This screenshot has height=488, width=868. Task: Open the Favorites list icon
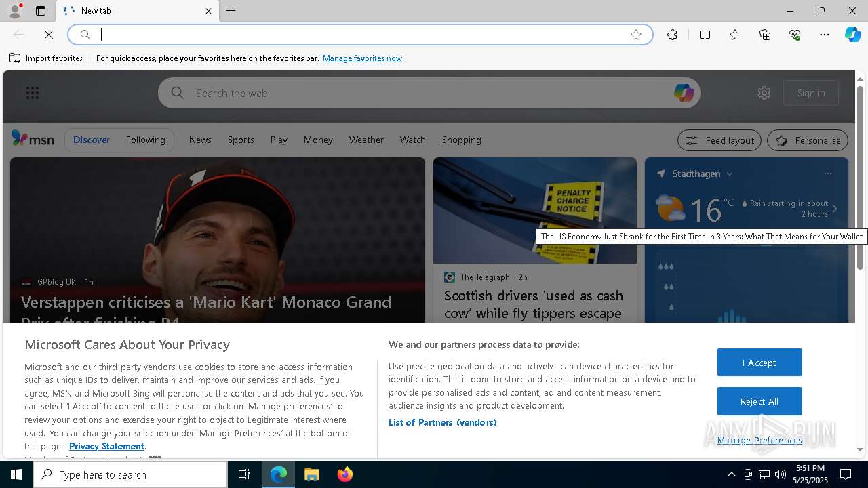[x=735, y=35]
